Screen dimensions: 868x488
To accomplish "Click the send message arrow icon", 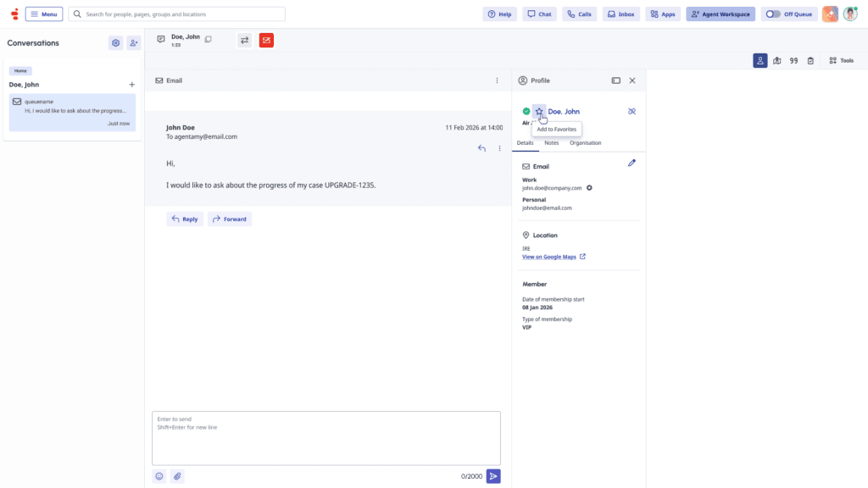I will click(493, 476).
